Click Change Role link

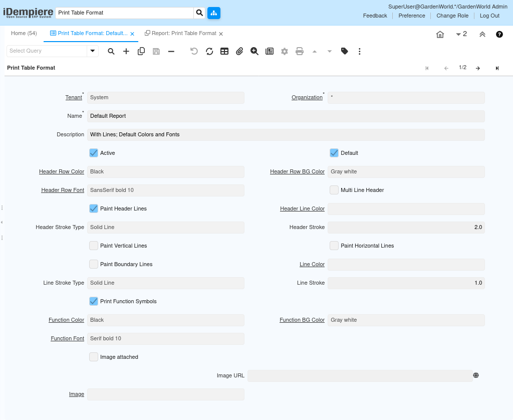coord(452,16)
